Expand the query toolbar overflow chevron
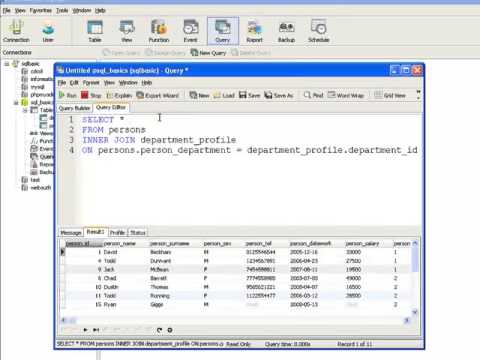The image size is (480, 360). tap(418, 95)
